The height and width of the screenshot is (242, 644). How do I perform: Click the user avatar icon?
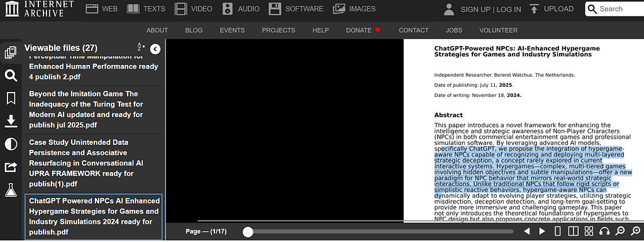point(449,9)
